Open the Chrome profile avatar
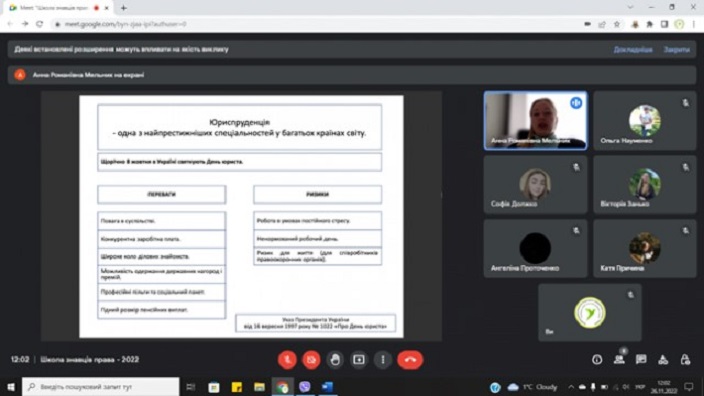This screenshot has height=396, width=704. (x=679, y=24)
